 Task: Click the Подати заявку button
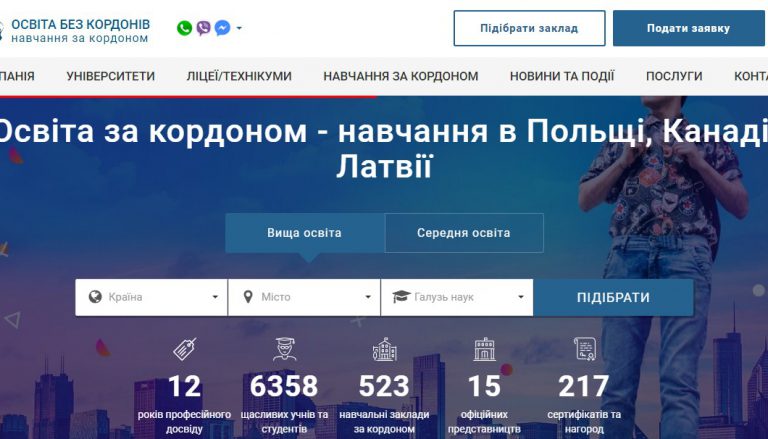tap(688, 28)
